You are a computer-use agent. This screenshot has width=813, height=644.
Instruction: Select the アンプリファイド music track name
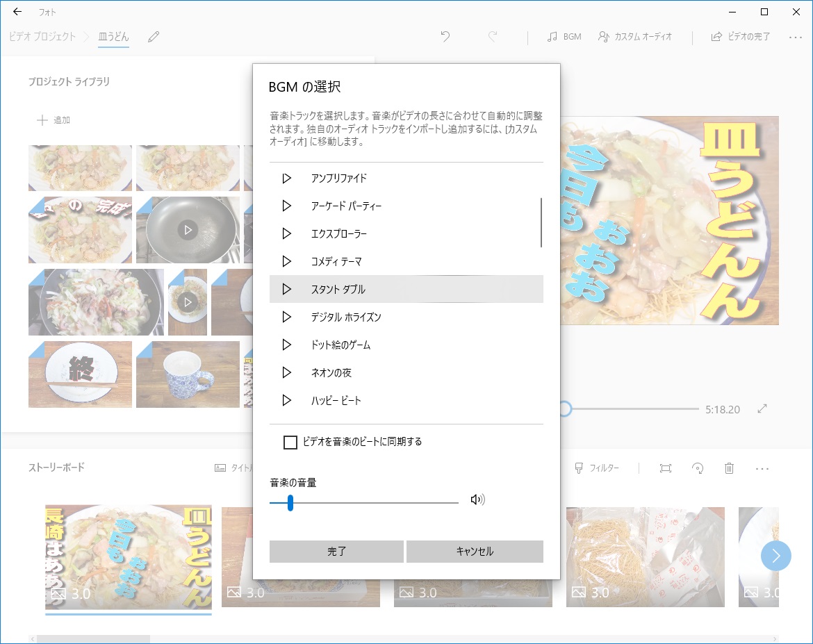(x=338, y=179)
